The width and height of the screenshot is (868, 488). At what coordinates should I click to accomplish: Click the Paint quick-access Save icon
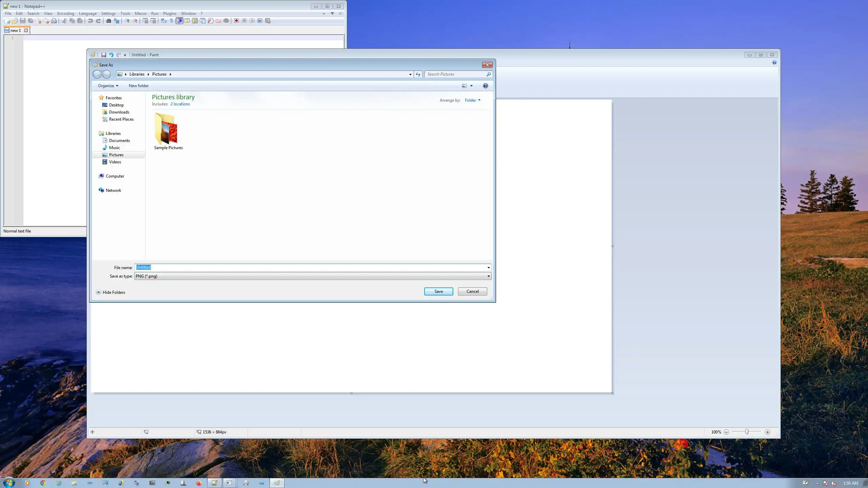104,55
